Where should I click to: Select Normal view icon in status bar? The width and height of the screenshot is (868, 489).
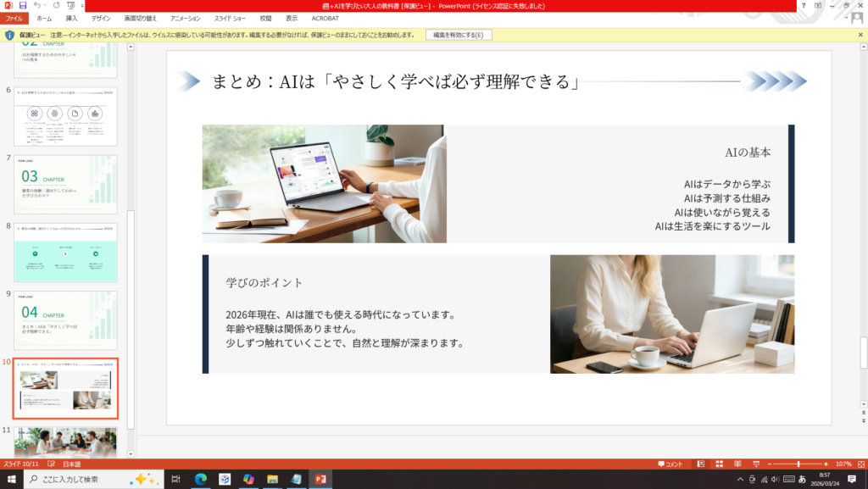[x=699, y=464]
